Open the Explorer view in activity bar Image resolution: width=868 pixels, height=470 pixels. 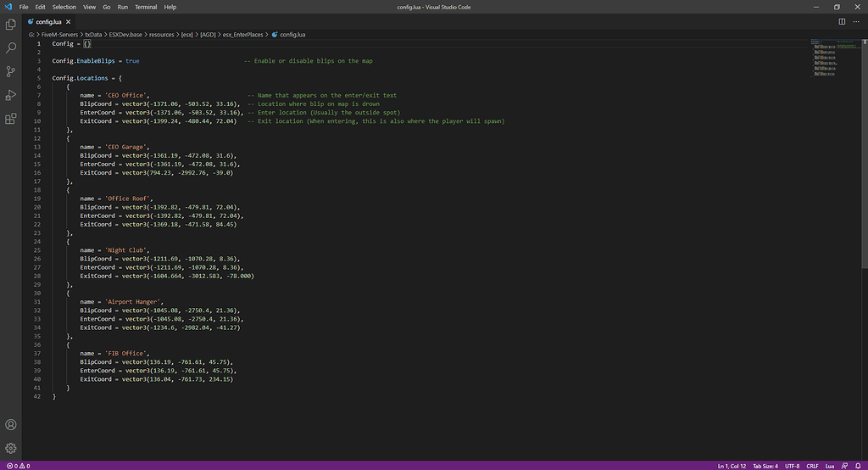[x=11, y=25]
